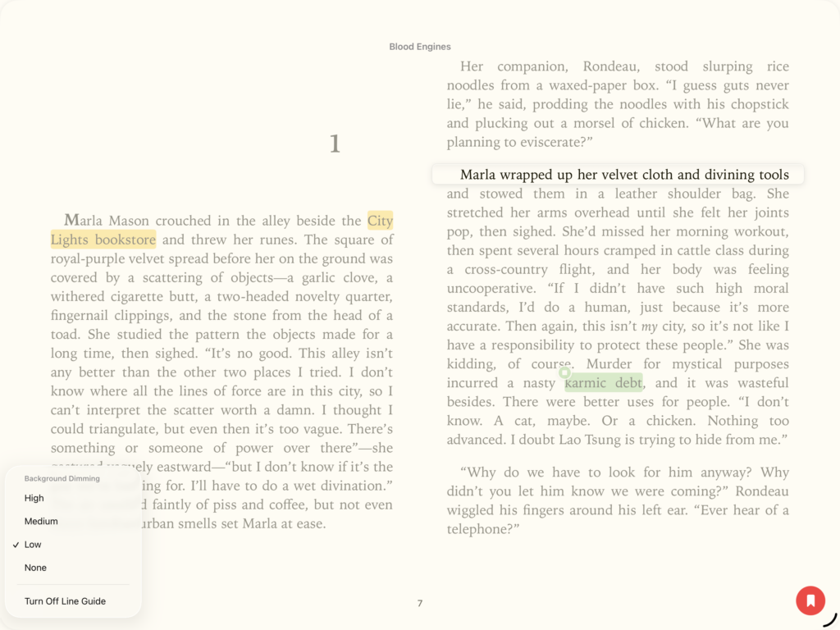Tap the name "Lao Tsung" in the text
Screen dimensions: 840x630
591,440
